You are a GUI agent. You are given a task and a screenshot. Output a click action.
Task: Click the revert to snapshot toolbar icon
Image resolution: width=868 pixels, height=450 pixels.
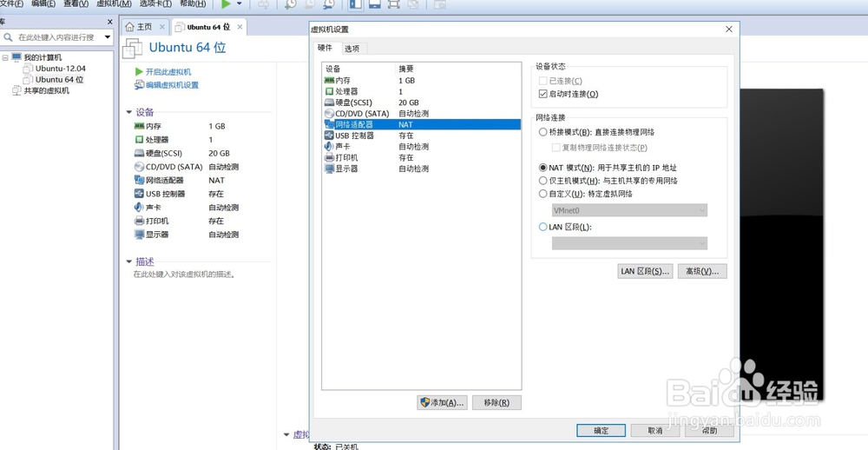(x=310, y=3)
